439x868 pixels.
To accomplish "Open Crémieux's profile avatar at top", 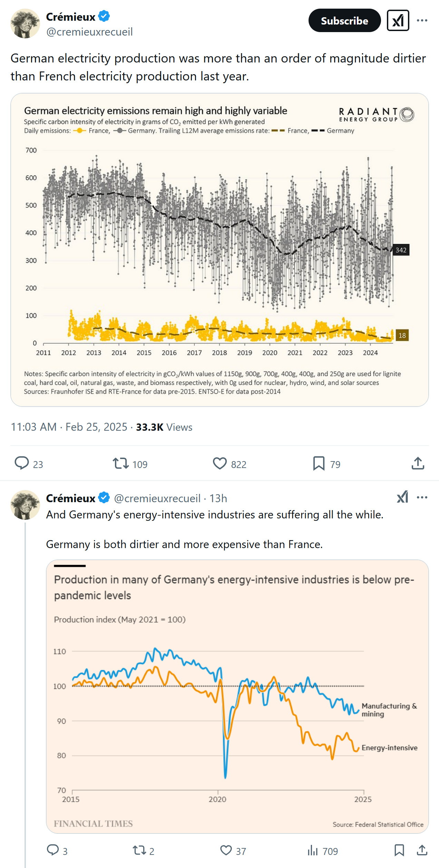I will point(25,23).
